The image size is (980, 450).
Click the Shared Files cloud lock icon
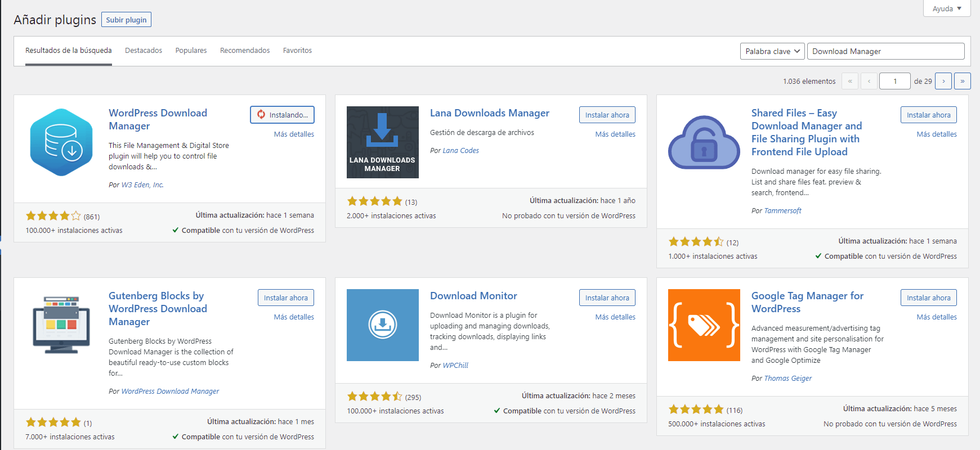click(704, 142)
